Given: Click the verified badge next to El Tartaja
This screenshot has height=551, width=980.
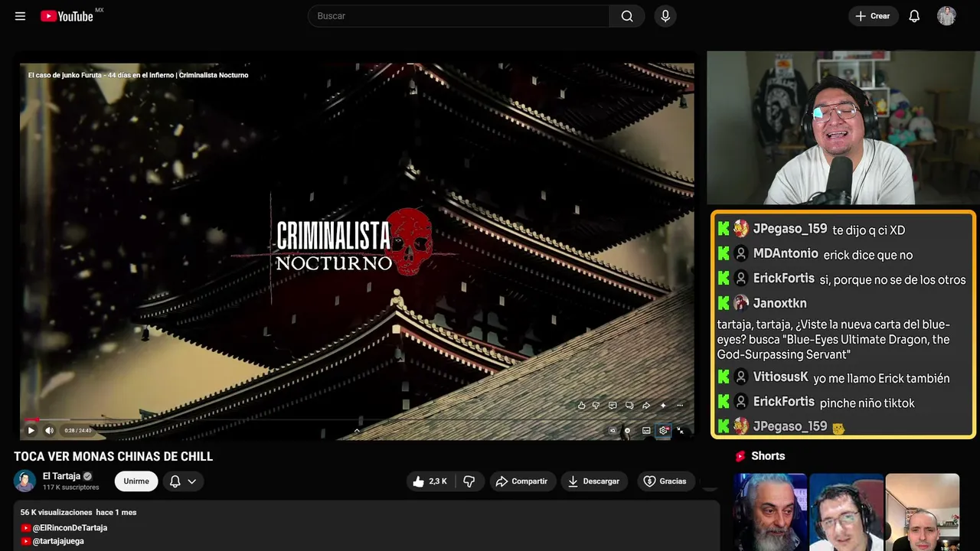Looking at the screenshot, I should coord(87,476).
